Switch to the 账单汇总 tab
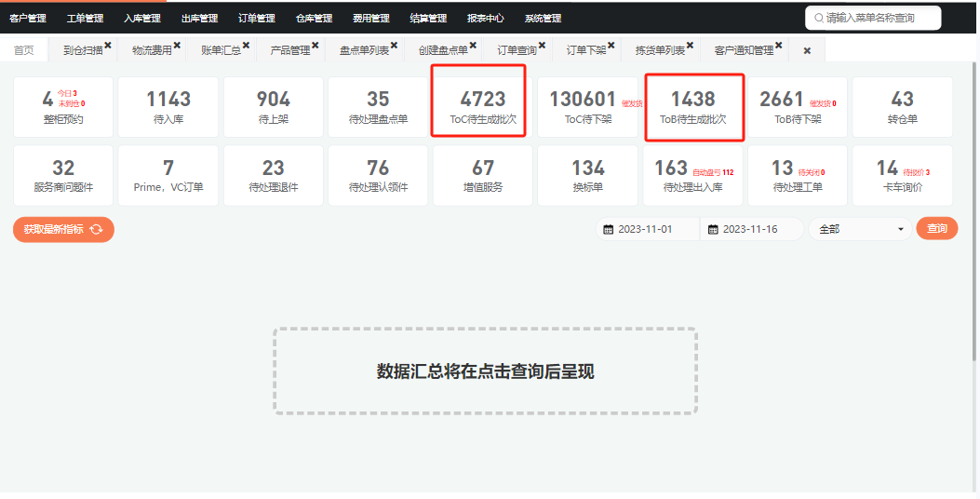The height and width of the screenshot is (499, 980). (222, 50)
